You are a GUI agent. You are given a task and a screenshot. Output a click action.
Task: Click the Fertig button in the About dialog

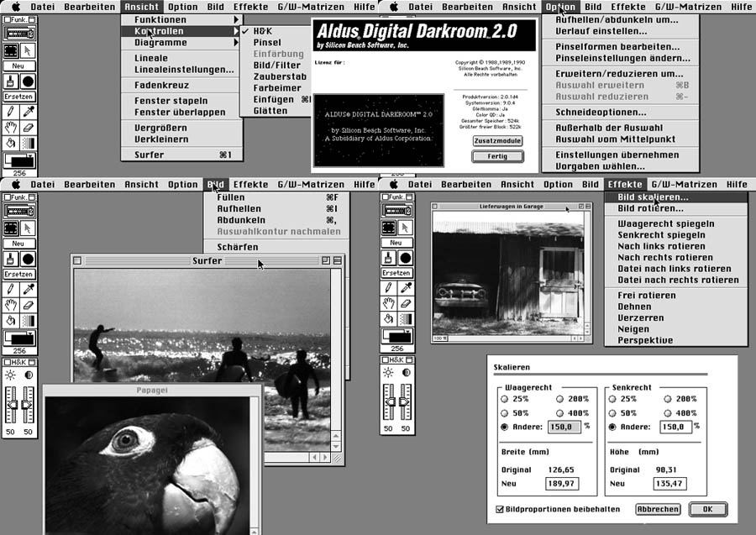click(497, 156)
